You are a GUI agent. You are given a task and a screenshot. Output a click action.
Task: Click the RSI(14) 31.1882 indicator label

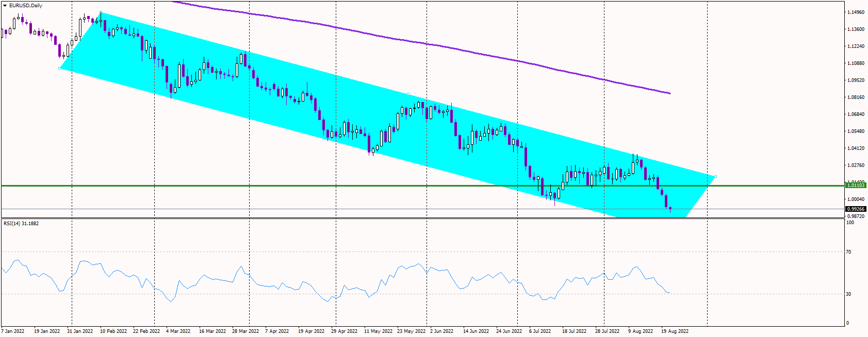point(21,224)
